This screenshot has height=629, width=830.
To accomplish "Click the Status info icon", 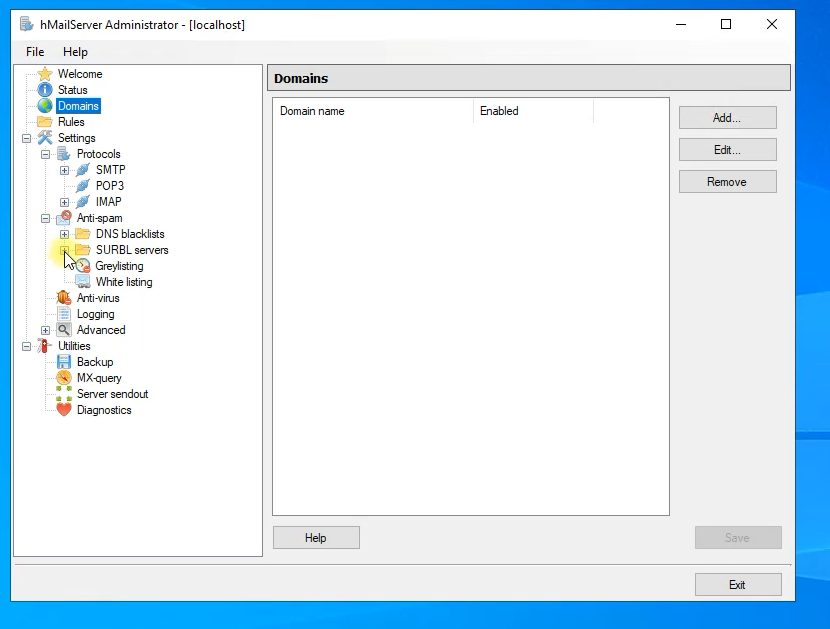I will 45,90.
